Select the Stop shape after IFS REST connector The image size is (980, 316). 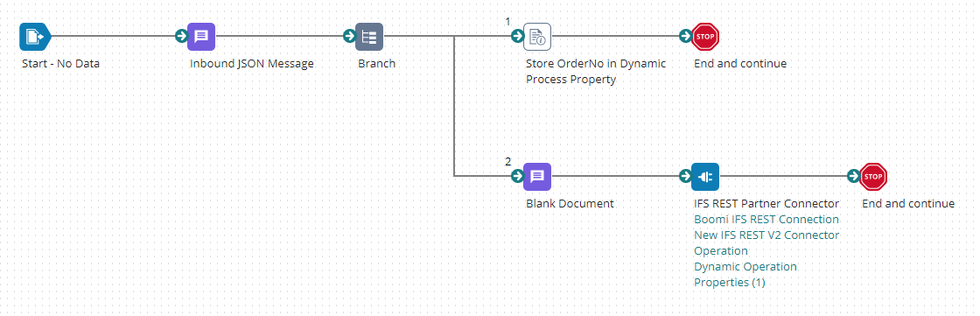point(874,177)
